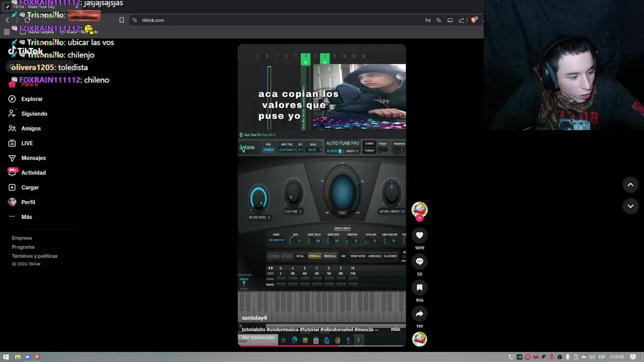Screen dimensions: 644x362
Task: Open the Nueva carpeta bookmark folder
Action: (x=36, y=32)
